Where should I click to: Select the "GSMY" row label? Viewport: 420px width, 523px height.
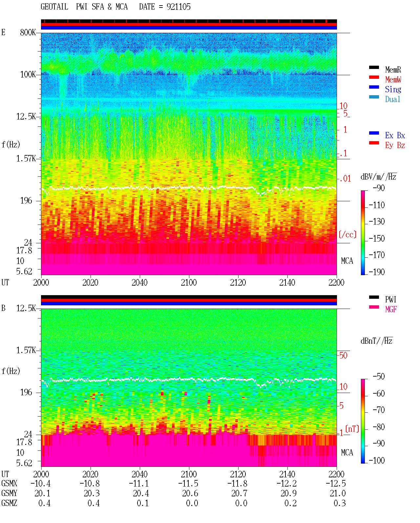[9, 493]
